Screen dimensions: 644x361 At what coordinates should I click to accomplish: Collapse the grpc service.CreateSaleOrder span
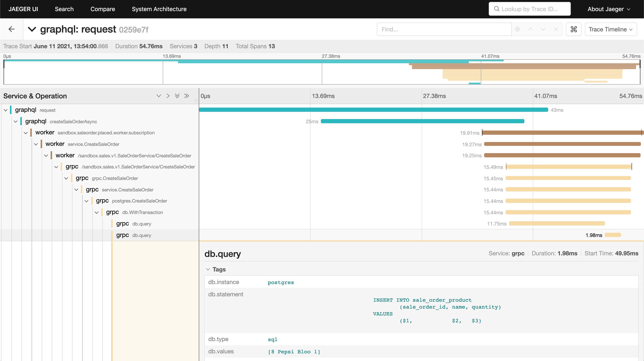[x=76, y=190]
